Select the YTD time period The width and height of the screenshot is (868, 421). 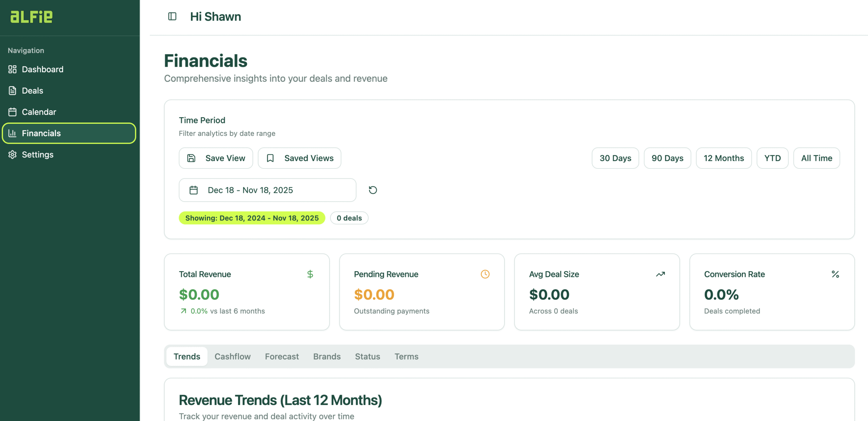(x=772, y=158)
